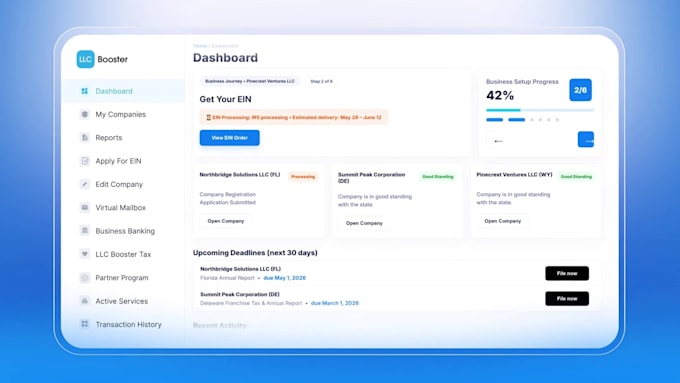680x383 pixels.
Task: Open Edit Company section
Action: pos(119,184)
